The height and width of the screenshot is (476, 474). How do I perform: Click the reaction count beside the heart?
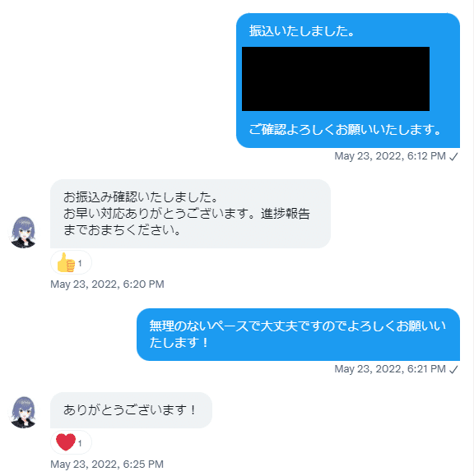[x=80, y=443]
